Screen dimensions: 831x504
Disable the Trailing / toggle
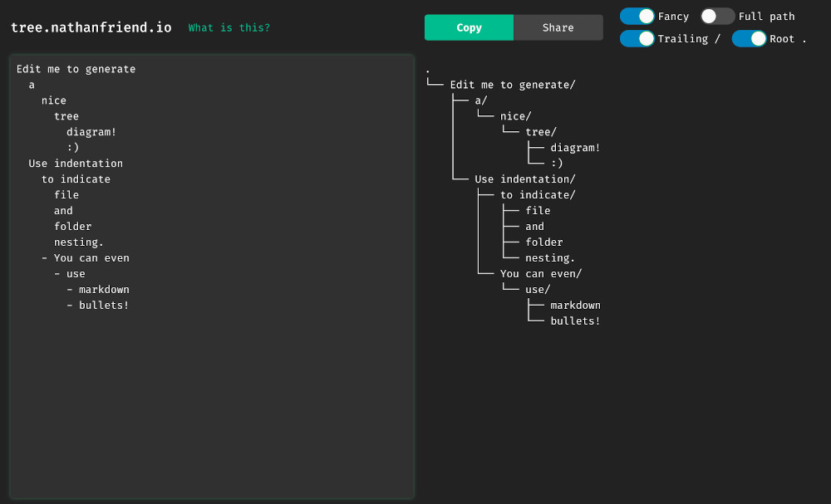pos(637,38)
